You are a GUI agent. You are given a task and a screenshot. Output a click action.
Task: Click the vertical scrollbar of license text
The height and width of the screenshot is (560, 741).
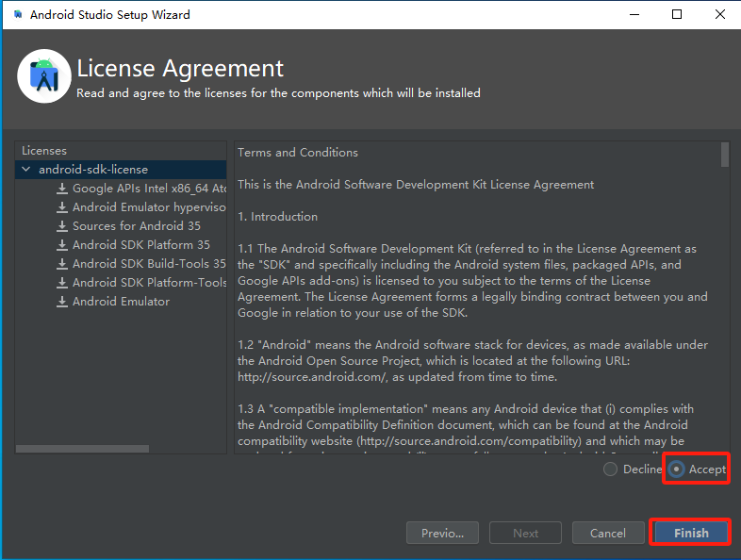pos(725,155)
